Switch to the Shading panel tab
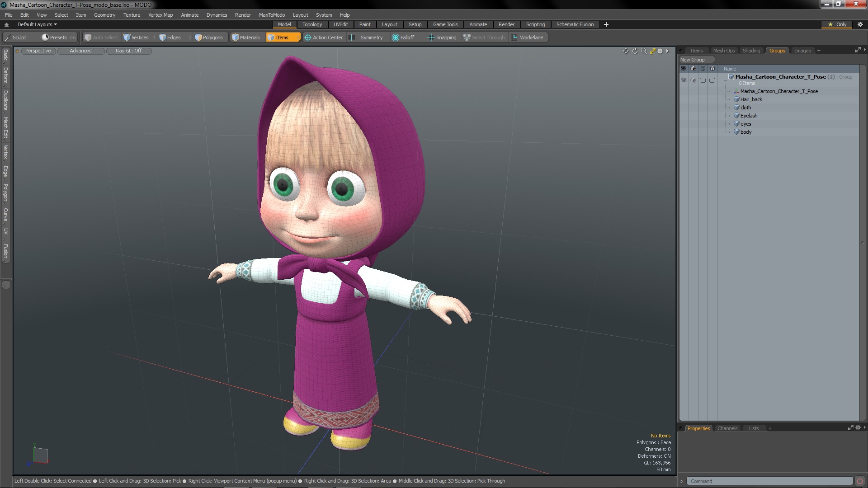 (x=751, y=51)
